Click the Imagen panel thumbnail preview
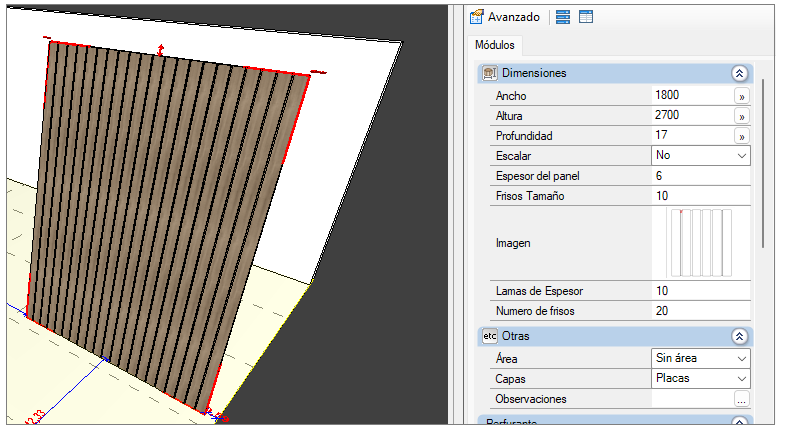Image resolution: width=788 pixels, height=434 pixels. (x=701, y=243)
